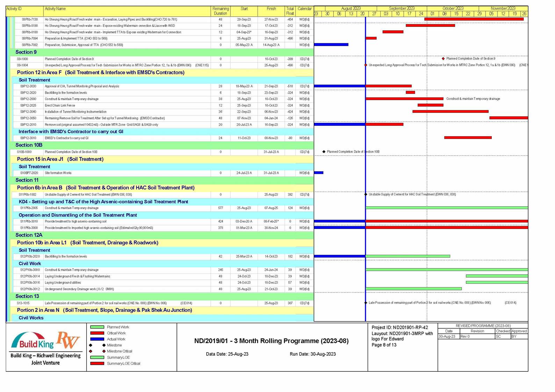Click the activity name 'Site formation Works'
Image resolution: width=555 pixels, height=392 pixels.
[58, 173]
